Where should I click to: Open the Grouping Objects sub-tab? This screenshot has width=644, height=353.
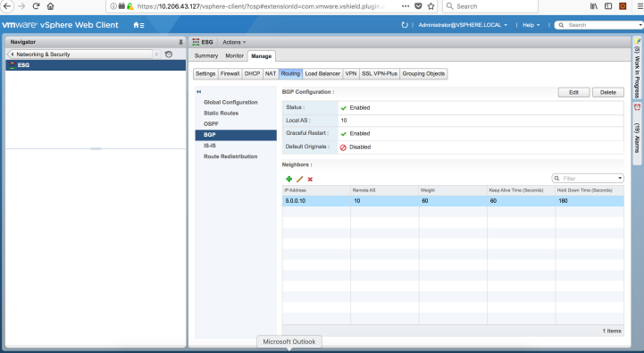pos(423,73)
